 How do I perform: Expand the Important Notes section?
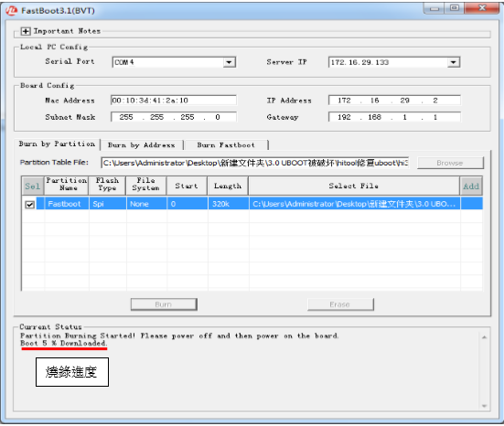(26, 31)
